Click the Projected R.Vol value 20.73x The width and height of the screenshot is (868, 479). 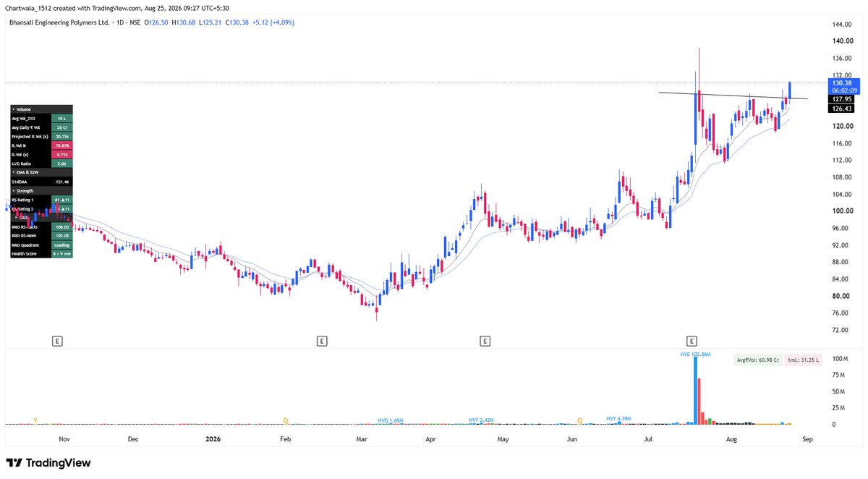tap(61, 136)
